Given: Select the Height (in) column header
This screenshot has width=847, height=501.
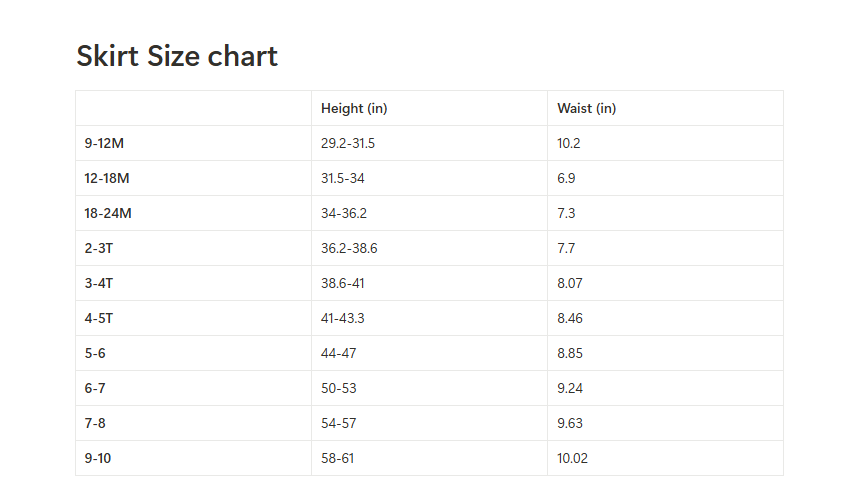Looking at the screenshot, I should click(354, 108).
